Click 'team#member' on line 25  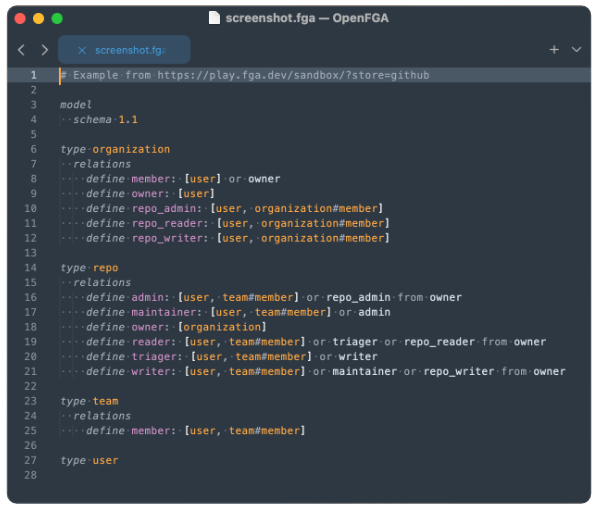tap(264, 431)
